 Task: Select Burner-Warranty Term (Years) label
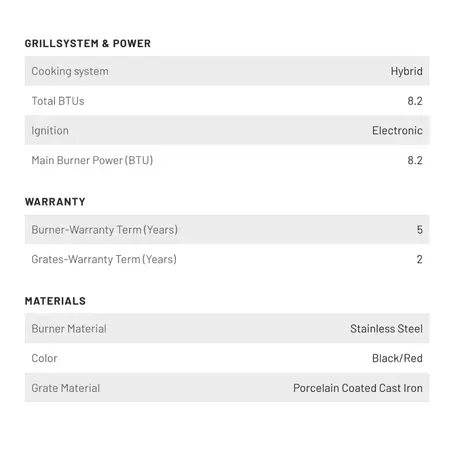[x=105, y=230]
